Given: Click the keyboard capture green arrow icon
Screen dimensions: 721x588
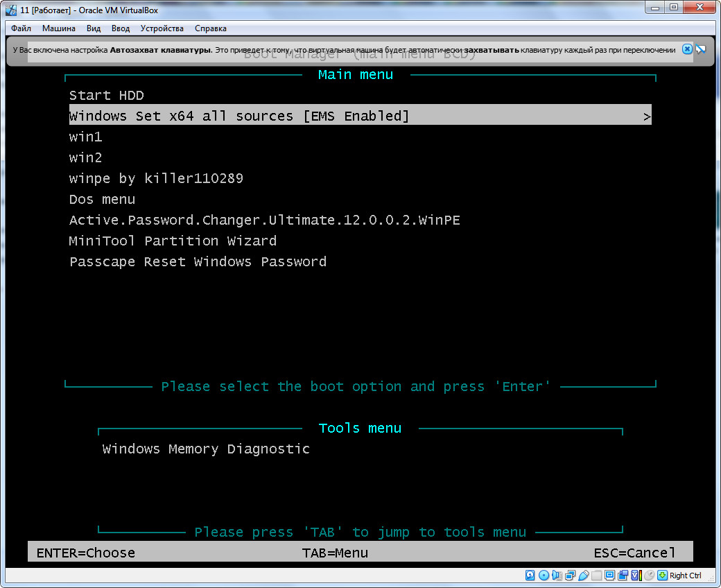Looking at the screenshot, I should pos(662,575).
